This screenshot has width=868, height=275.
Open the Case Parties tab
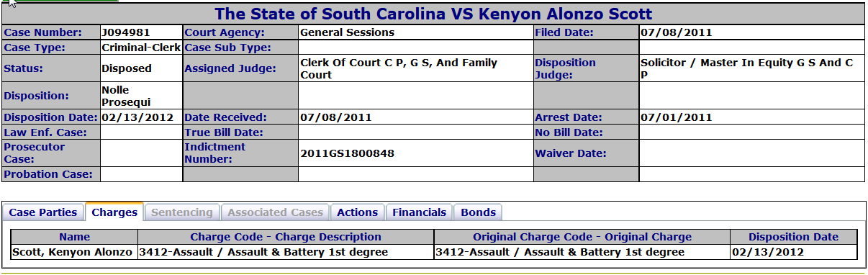pos(43,212)
